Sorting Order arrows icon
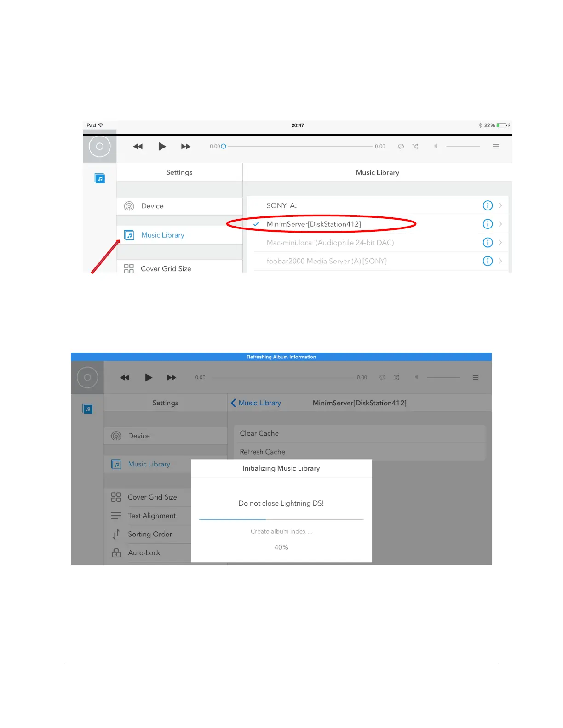 click(x=116, y=534)
